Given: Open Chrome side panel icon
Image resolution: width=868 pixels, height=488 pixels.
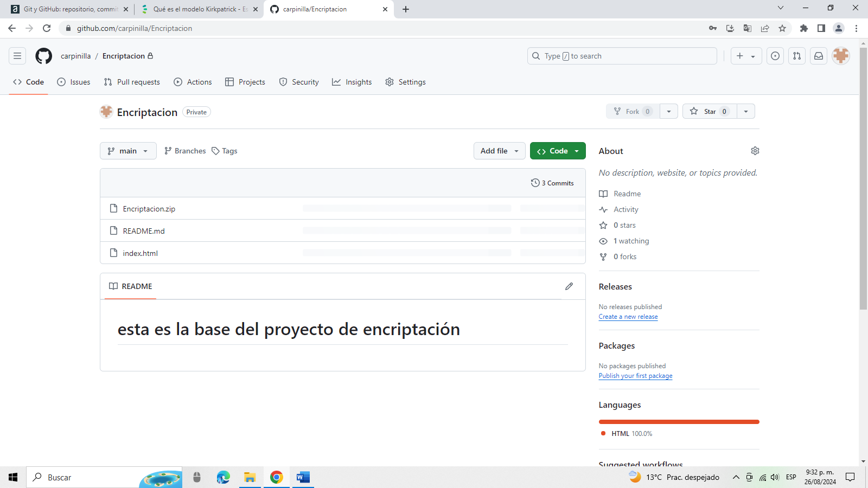Looking at the screenshot, I should point(821,28).
